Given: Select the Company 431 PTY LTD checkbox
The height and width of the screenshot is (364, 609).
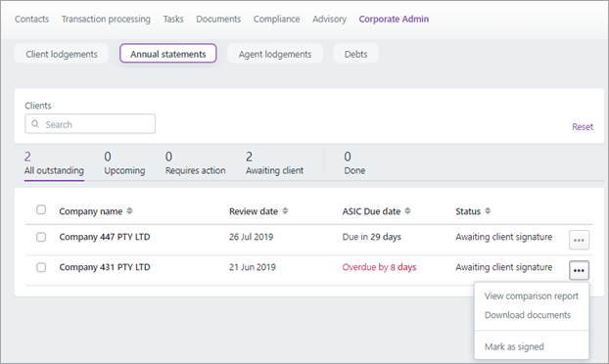Looking at the screenshot, I should (41, 267).
